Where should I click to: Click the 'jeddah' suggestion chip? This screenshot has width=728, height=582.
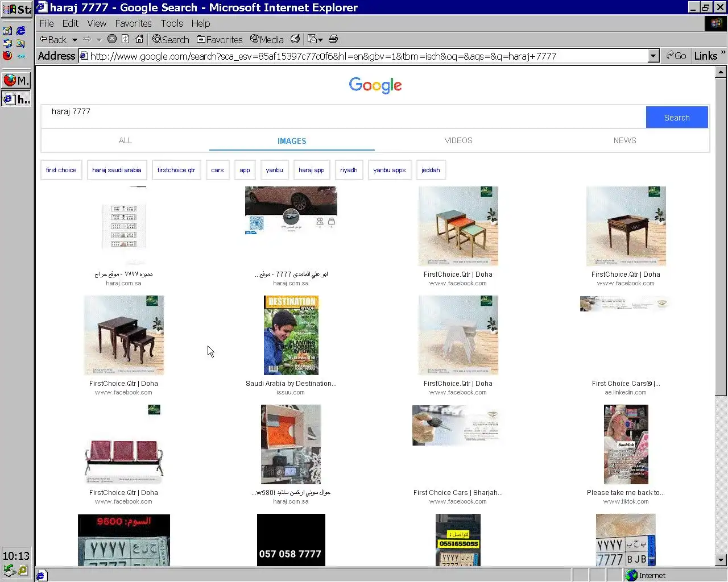pyautogui.click(x=431, y=170)
